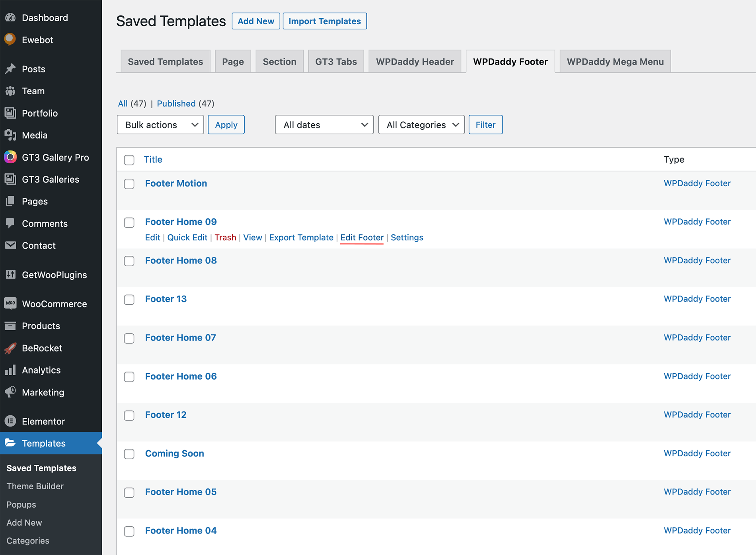Click the GetWooPlugins icon
The width and height of the screenshot is (756, 555).
tap(10, 275)
